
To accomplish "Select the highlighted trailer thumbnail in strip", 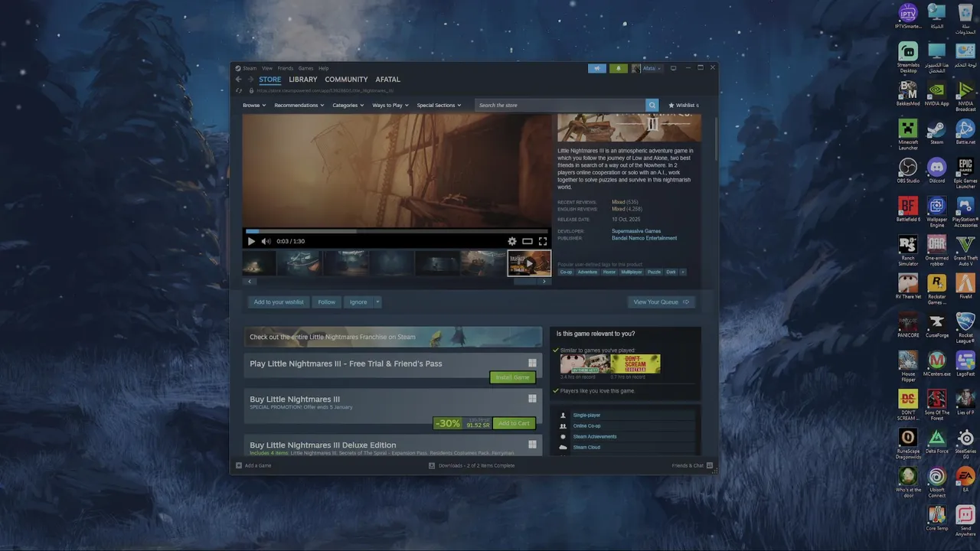I will (x=529, y=262).
